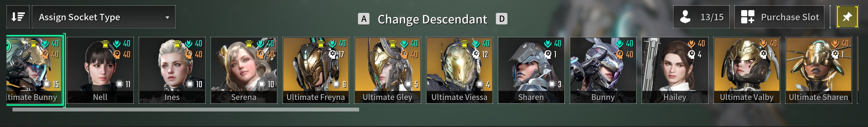Toggle the yellow pin icon
The image size is (868, 127).
point(847,17)
